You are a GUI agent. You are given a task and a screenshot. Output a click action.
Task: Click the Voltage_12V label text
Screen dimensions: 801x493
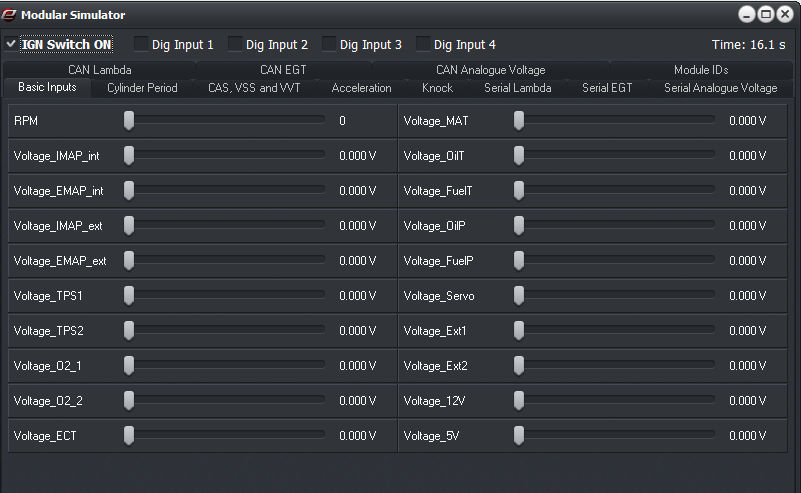[434, 401]
